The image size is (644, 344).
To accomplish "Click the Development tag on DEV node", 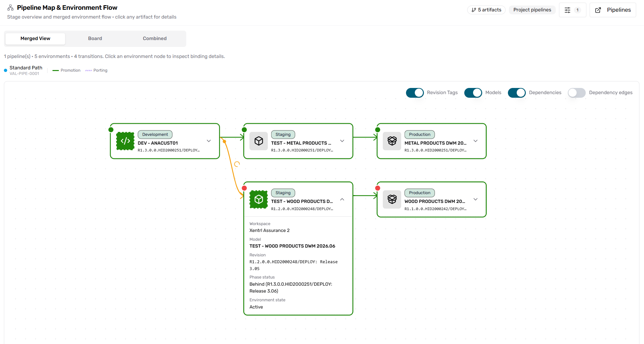I will click(x=155, y=135).
